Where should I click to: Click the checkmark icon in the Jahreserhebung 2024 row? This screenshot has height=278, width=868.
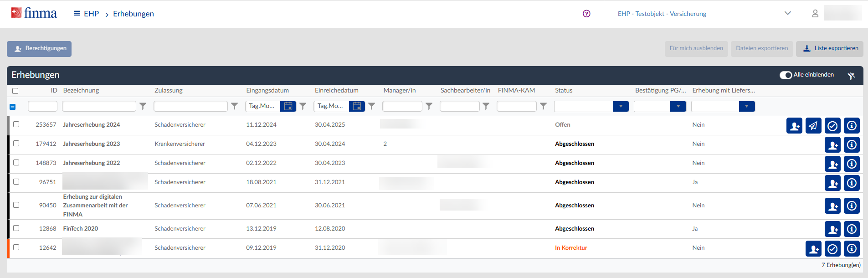click(832, 125)
